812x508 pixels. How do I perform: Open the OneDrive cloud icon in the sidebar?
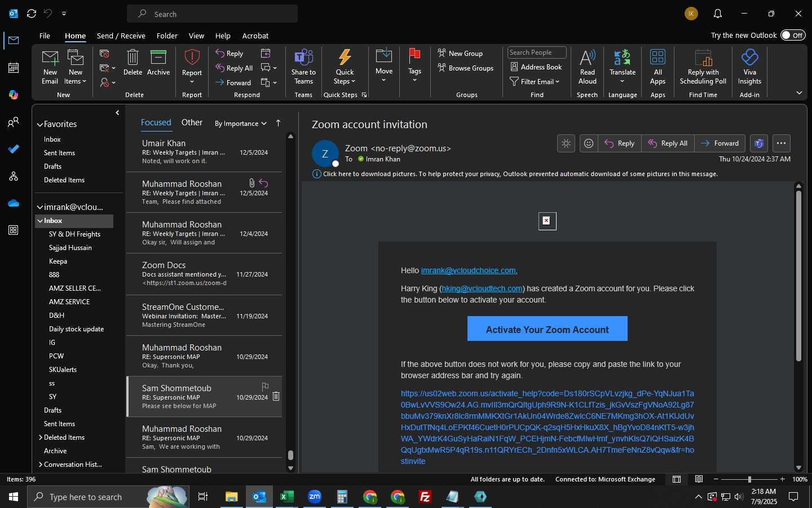(14, 203)
